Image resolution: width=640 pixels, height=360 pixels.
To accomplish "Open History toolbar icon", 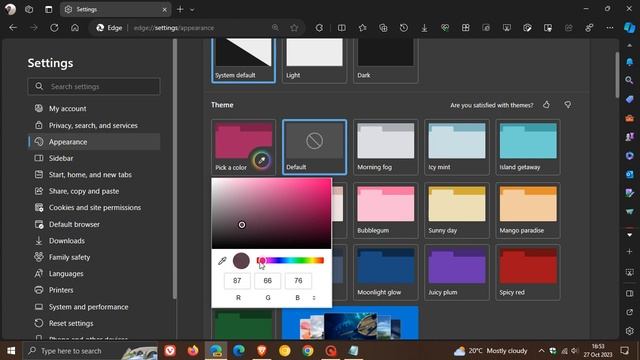I will [x=404, y=28].
